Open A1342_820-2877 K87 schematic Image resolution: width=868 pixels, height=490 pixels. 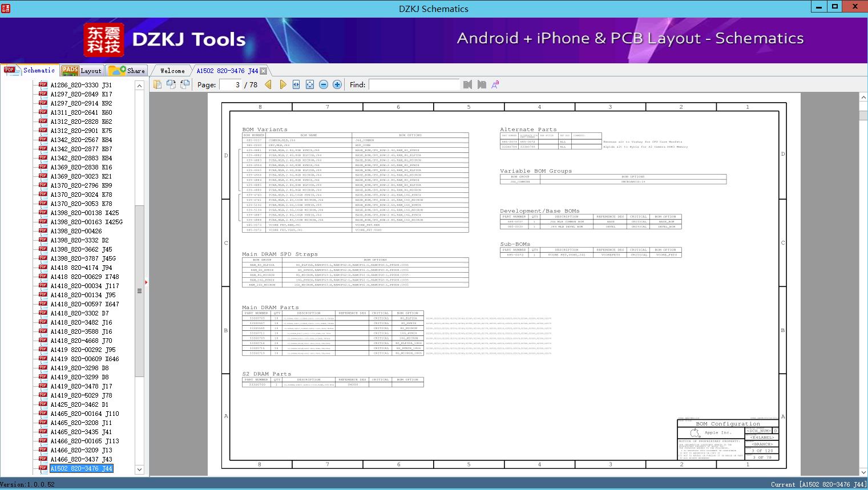click(81, 149)
